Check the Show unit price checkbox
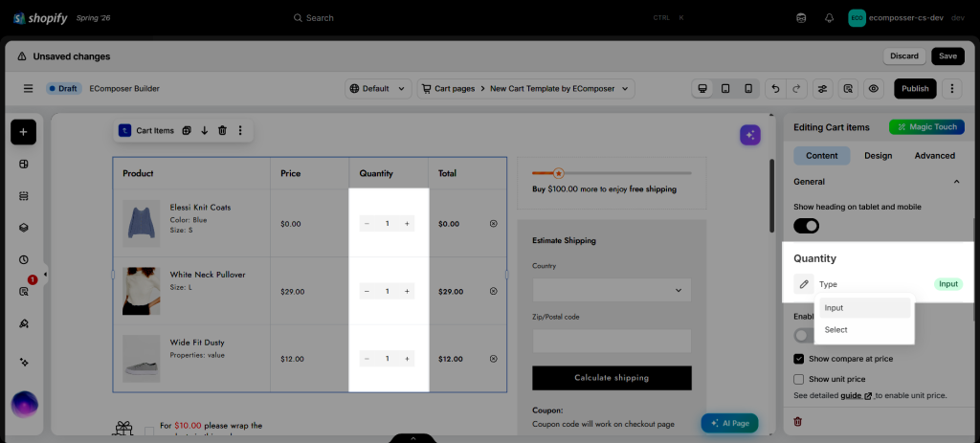 coord(799,379)
